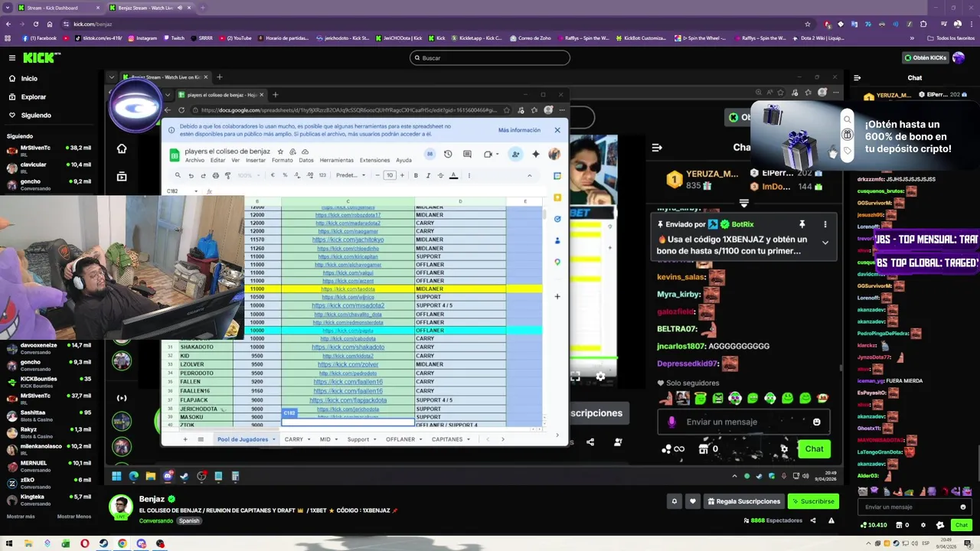Toggle bold formatting in Sheets

pos(416,175)
